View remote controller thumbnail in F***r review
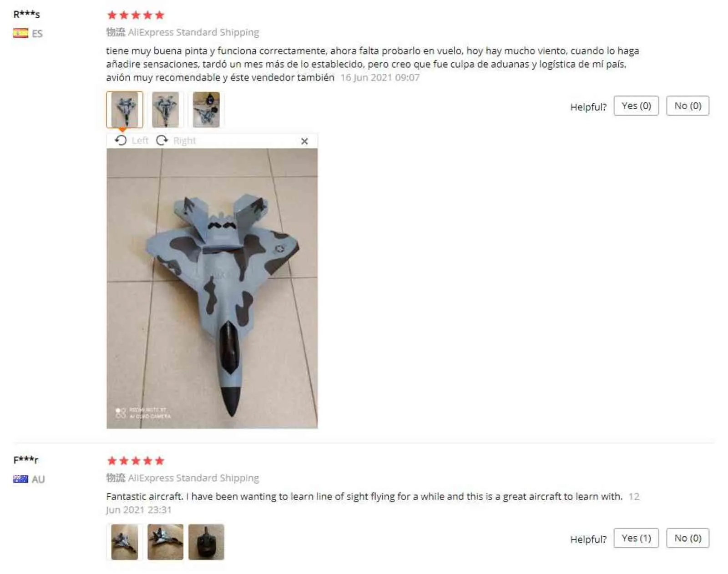The height and width of the screenshot is (574, 728). (x=206, y=542)
